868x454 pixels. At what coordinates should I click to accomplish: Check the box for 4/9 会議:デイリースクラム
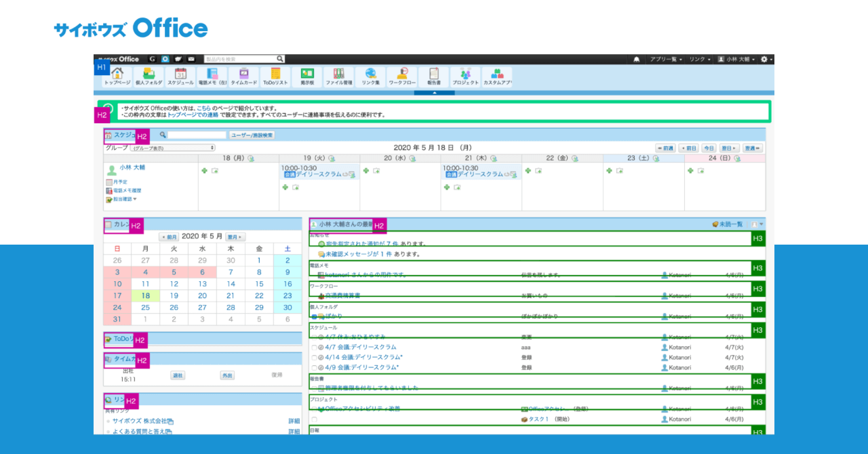[314, 368]
